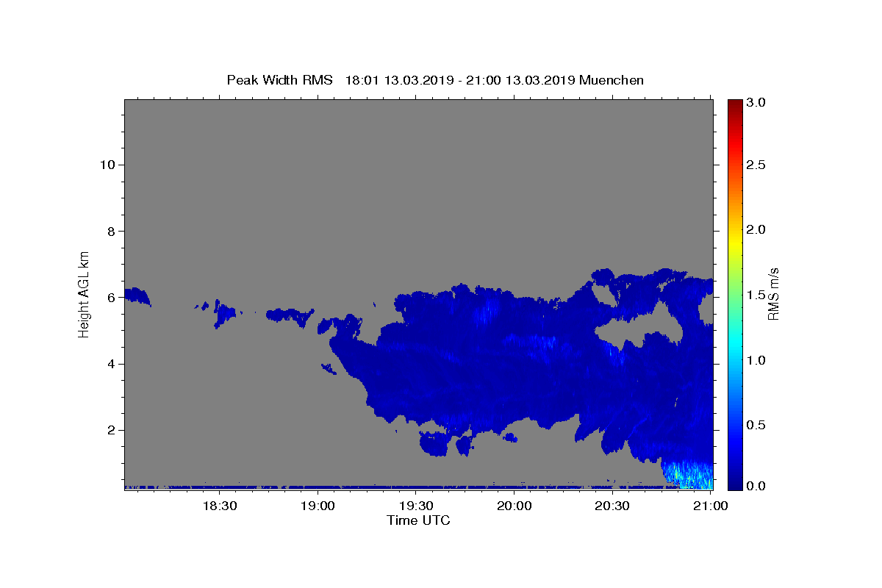Click the height axis label 4
882x588 pixels.
111,364
